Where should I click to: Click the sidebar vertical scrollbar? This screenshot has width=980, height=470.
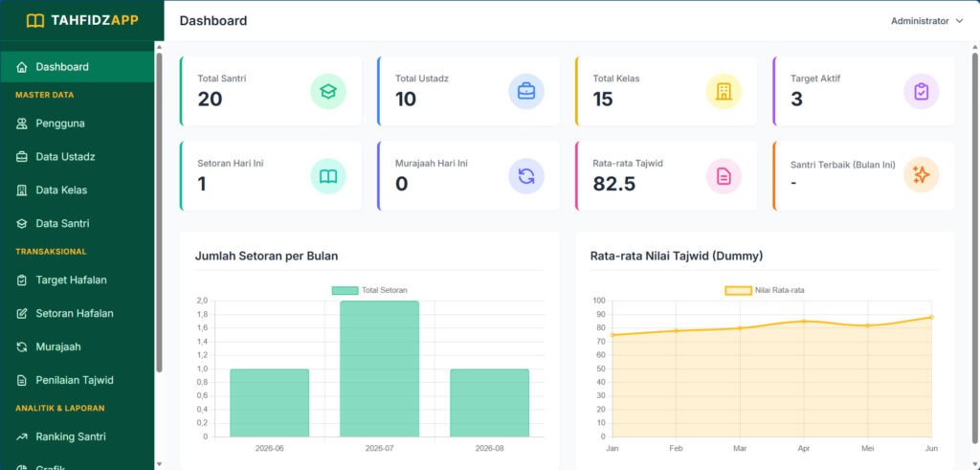159,213
